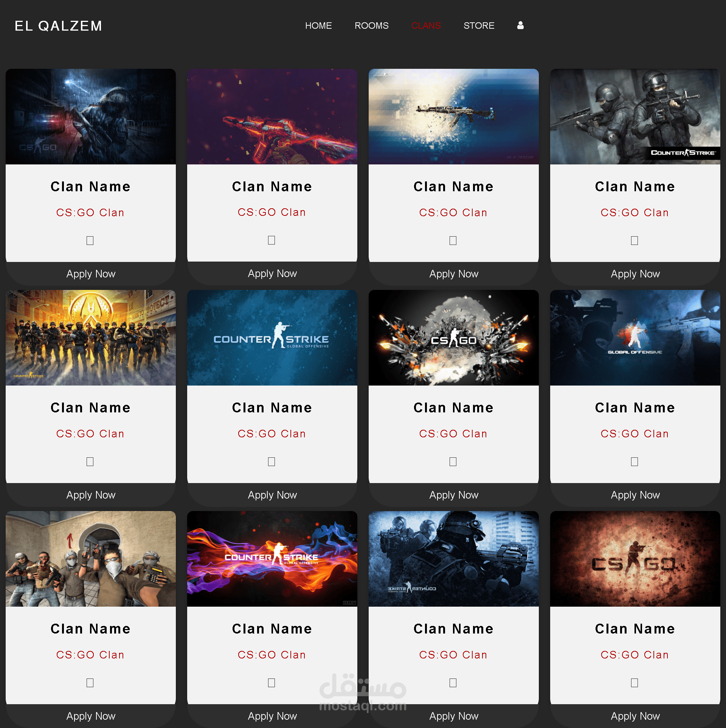Viewport: 726px width, 728px height.
Task: Open the user profile icon in navbar
Action: click(520, 25)
